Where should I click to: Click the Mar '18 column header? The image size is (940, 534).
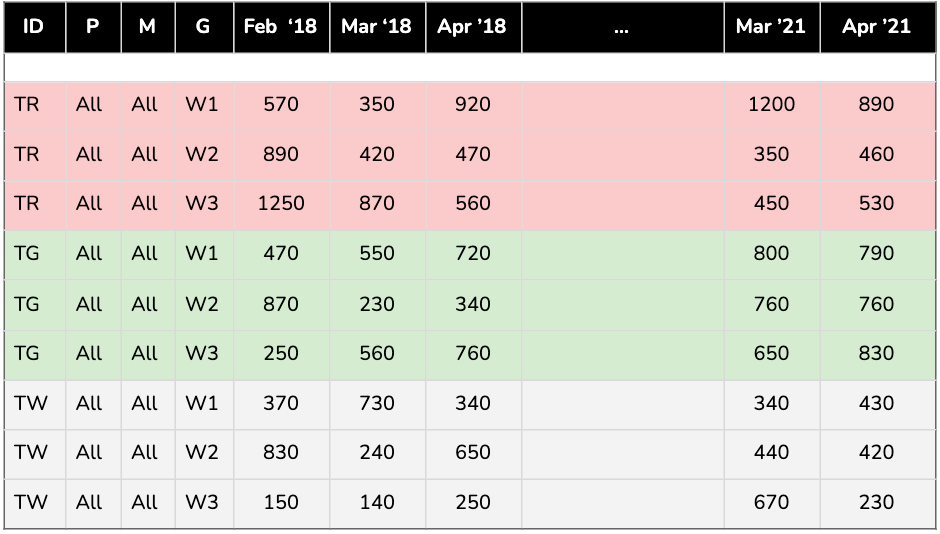click(x=376, y=27)
